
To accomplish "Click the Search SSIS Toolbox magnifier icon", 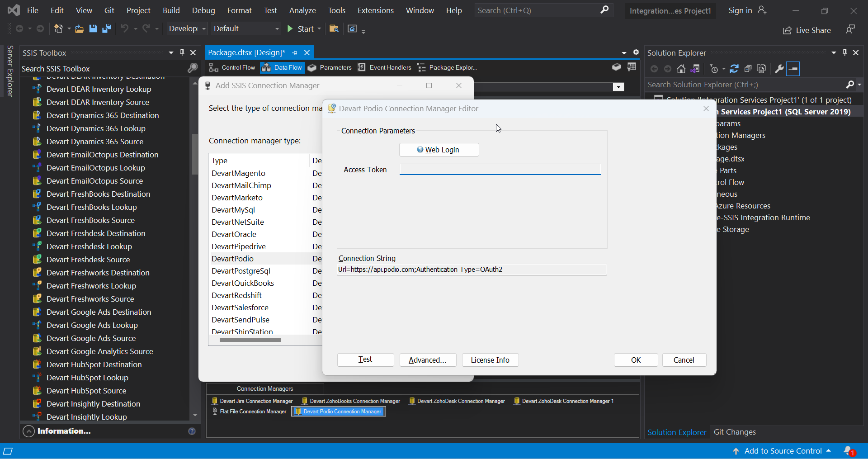I will click(192, 68).
